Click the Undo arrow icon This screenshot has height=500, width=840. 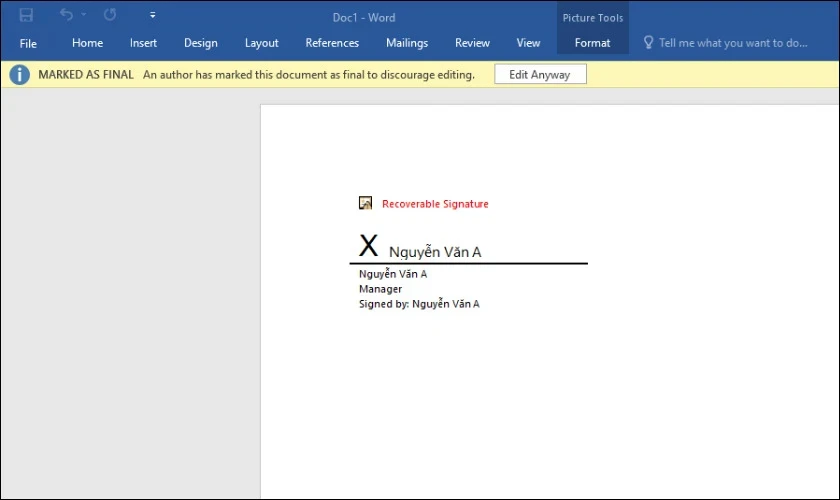tap(66, 15)
